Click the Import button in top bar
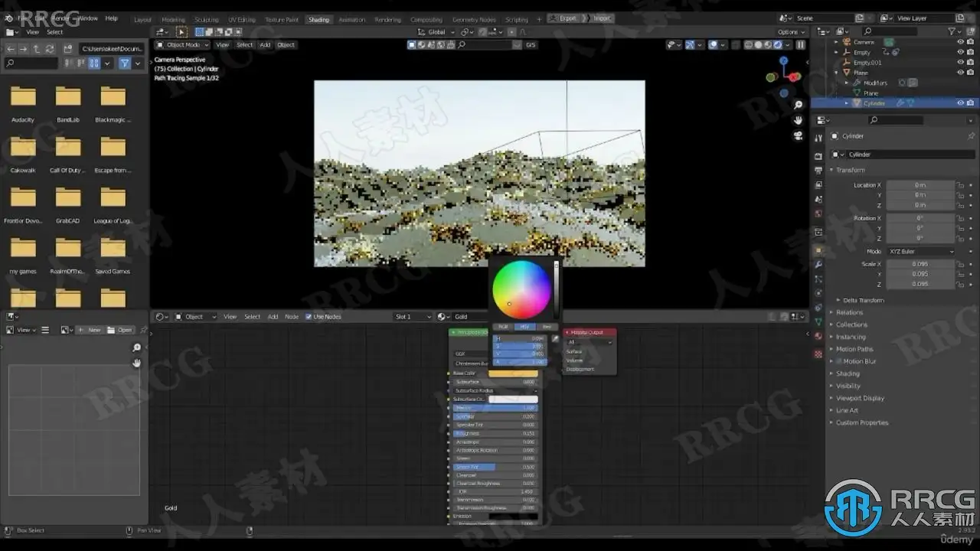This screenshot has height=551, width=980. click(x=599, y=18)
